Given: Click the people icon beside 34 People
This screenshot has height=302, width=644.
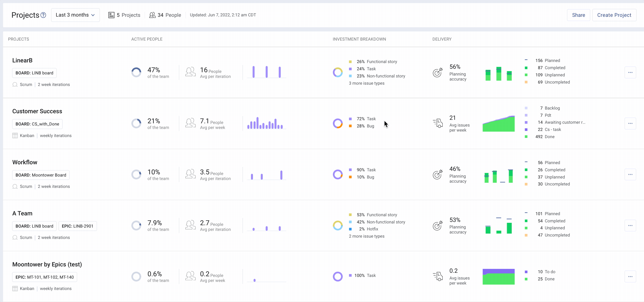Looking at the screenshot, I should coord(152,15).
